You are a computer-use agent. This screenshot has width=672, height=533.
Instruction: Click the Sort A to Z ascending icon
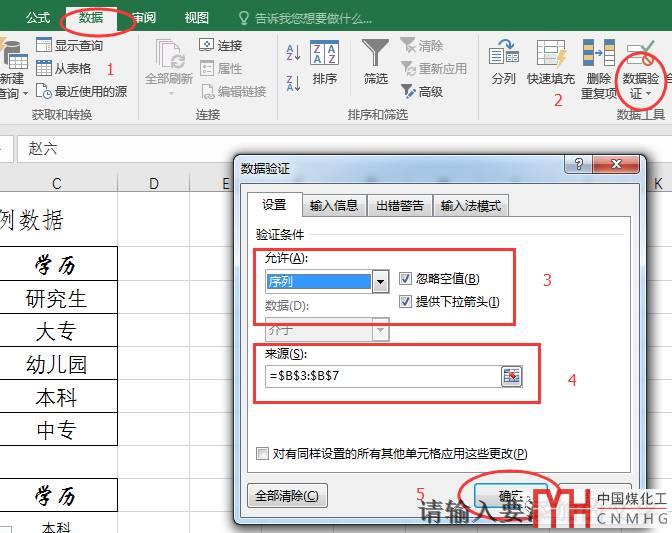pos(293,53)
